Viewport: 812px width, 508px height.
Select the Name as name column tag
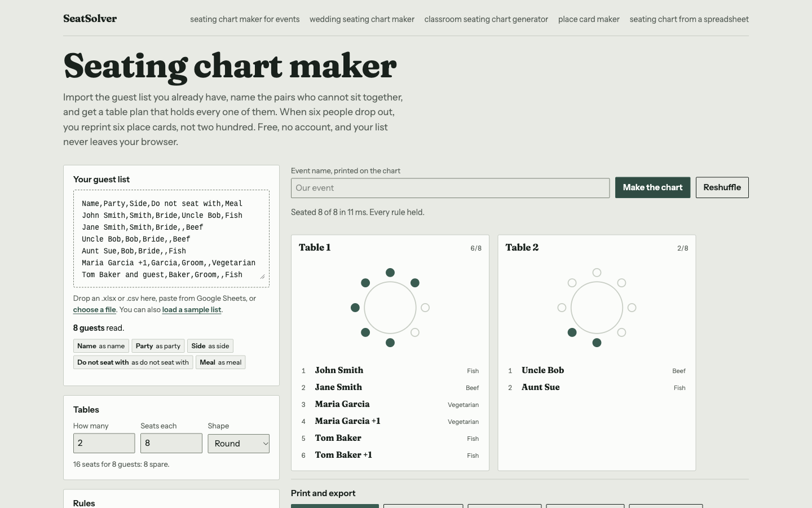click(101, 346)
